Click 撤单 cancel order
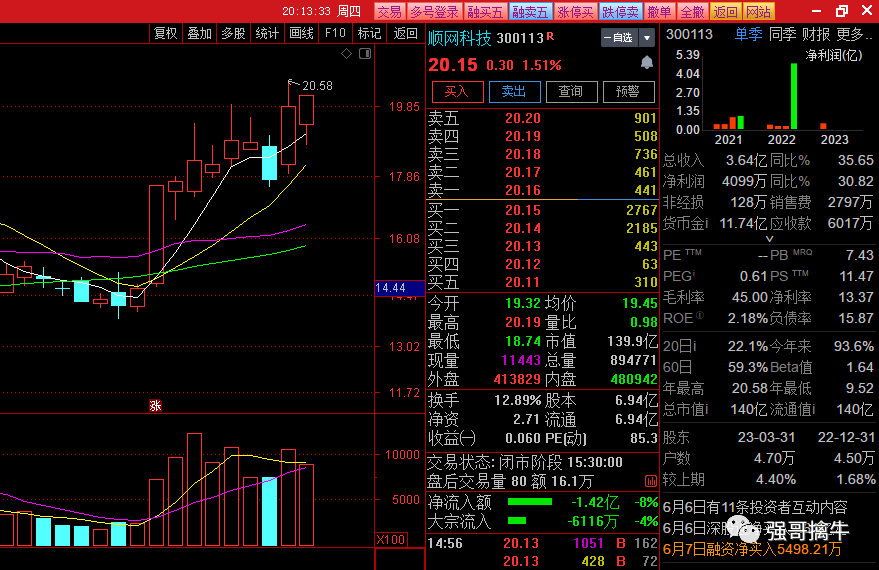879x570 pixels. [659, 12]
